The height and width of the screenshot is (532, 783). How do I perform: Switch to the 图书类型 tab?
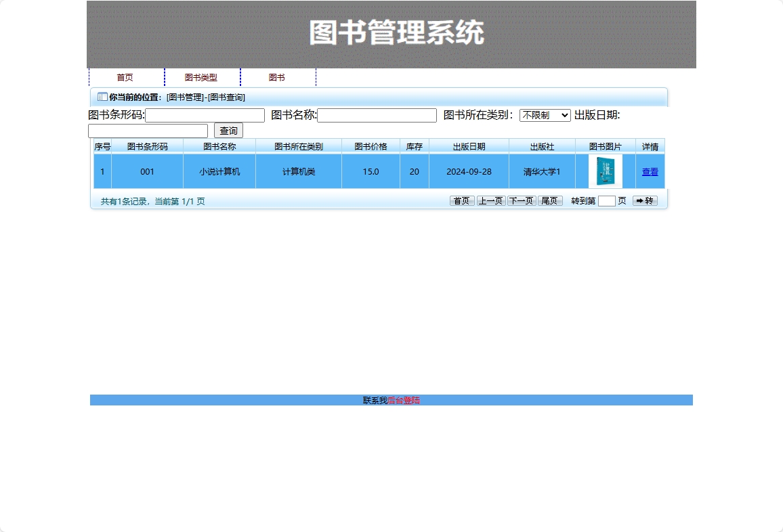(203, 77)
